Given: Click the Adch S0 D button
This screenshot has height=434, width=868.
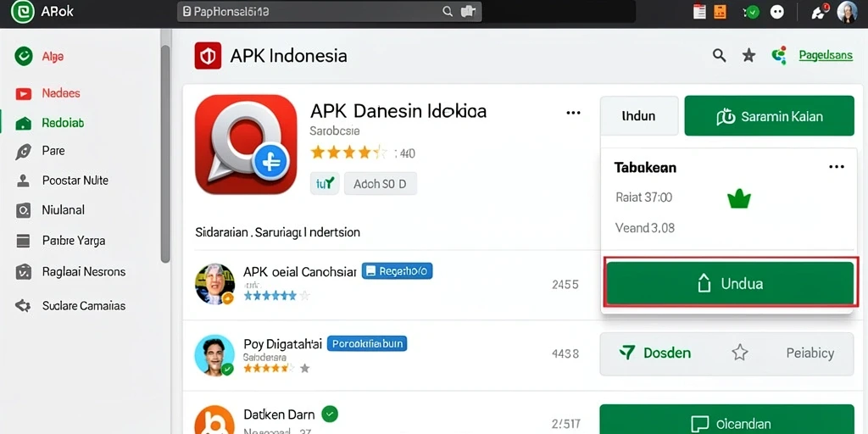Looking at the screenshot, I should point(381,183).
